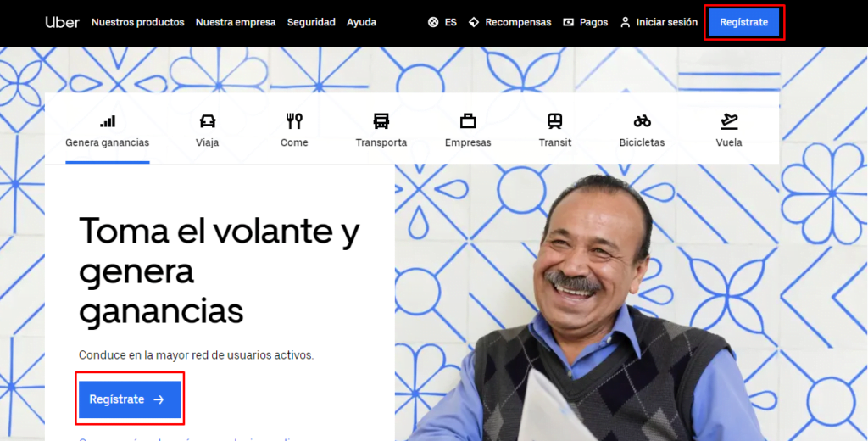The width and height of the screenshot is (868, 441).
Task: Go to Recompensas
Action: tap(518, 22)
